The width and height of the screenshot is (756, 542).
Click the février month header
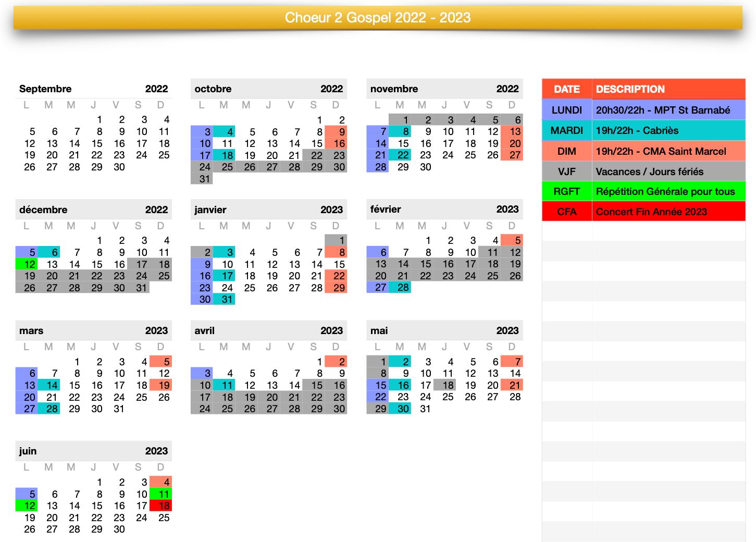(x=386, y=209)
